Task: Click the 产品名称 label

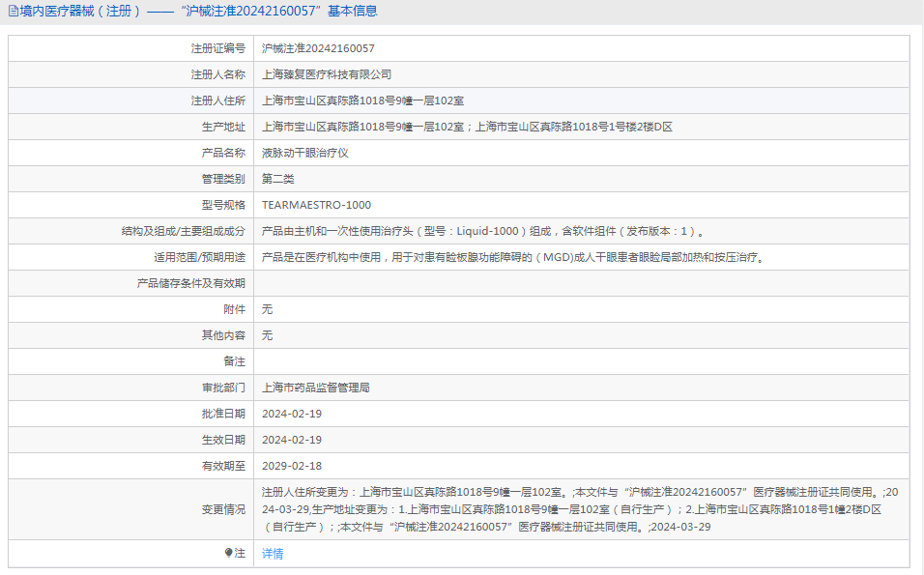Action: [223, 153]
